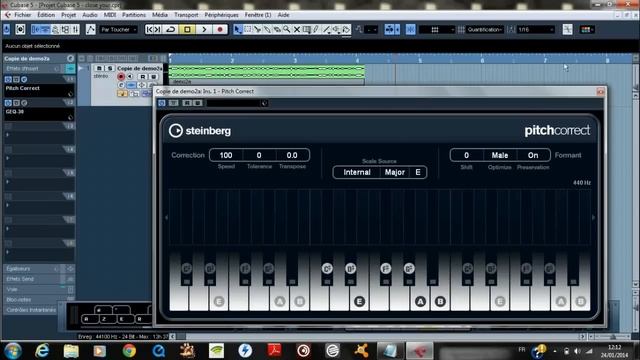
Task: Go to previous marker button
Action: click(x=149, y=29)
